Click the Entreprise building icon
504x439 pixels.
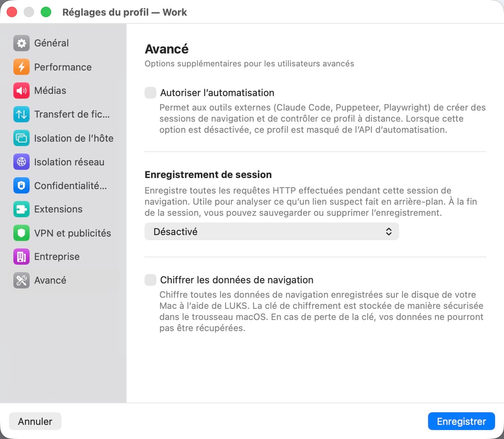(21, 257)
